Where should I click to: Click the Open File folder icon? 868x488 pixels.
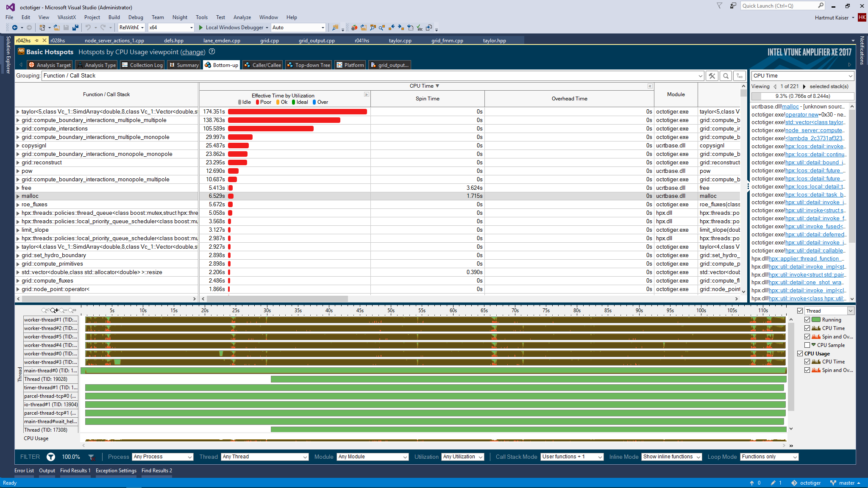pyautogui.click(x=57, y=28)
